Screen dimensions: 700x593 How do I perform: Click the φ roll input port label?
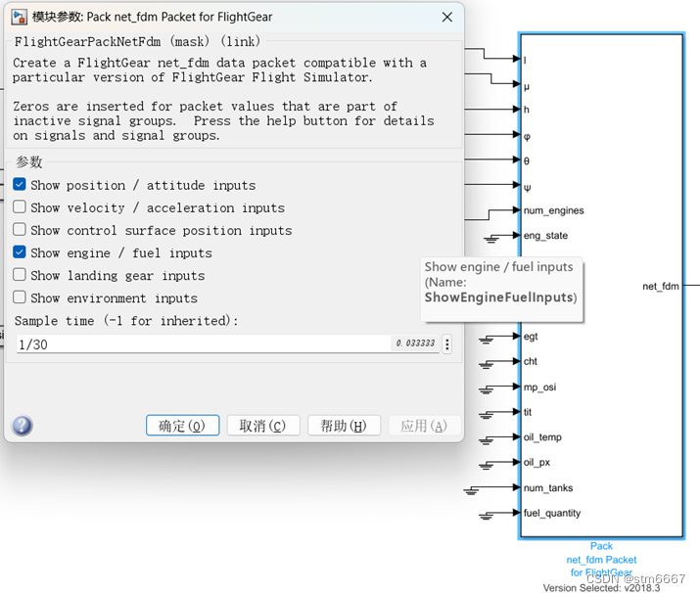(527, 137)
